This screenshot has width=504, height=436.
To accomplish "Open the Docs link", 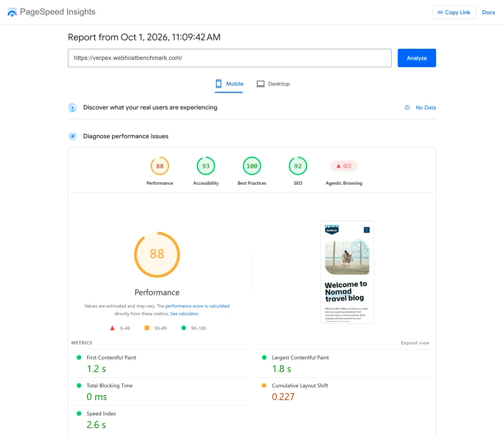I will 488,12.
